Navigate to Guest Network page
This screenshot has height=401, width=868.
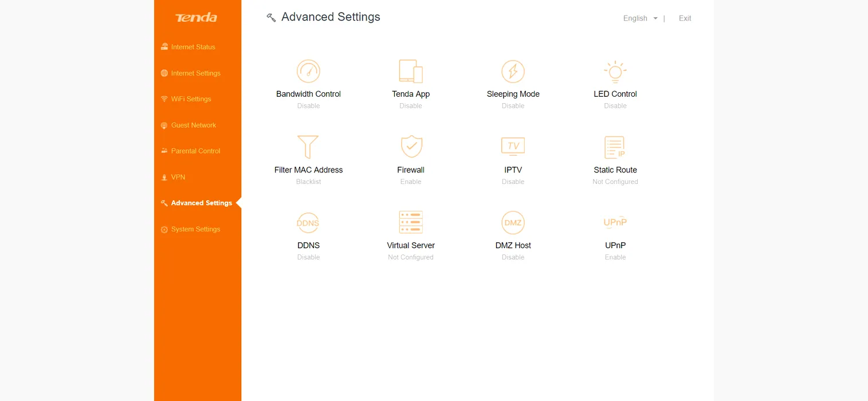pos(194,125)
